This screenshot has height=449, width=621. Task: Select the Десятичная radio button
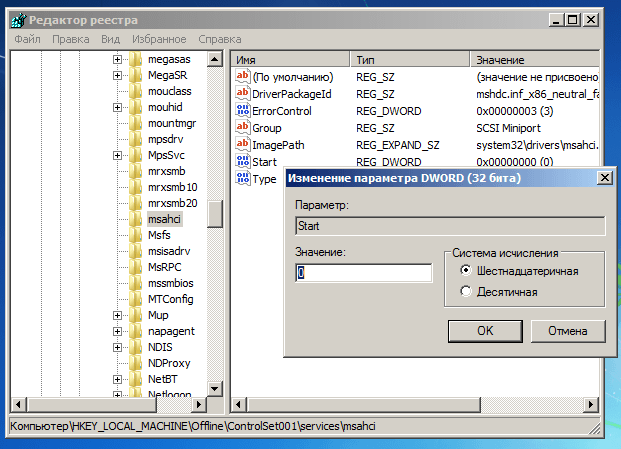pos(466,292)
